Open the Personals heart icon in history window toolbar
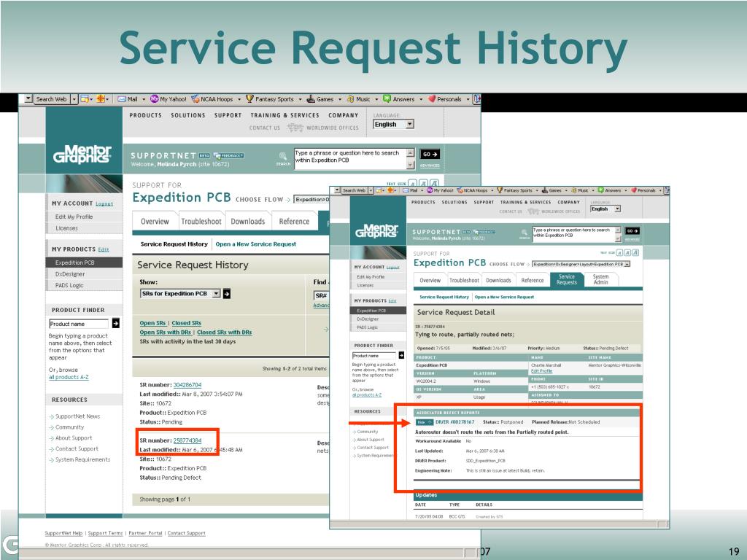The height and width of the screenshot is (560, 747). point(432,99)
